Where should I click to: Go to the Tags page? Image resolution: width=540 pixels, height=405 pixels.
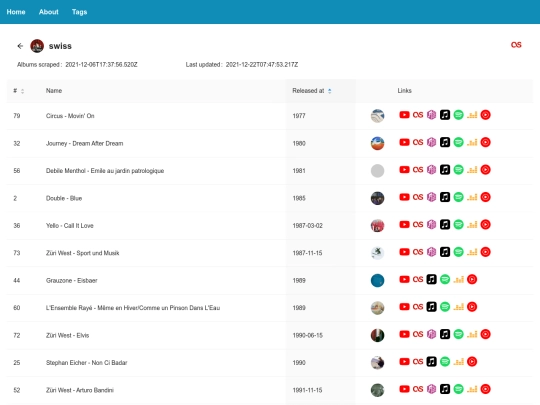click(x=80, y=12)
